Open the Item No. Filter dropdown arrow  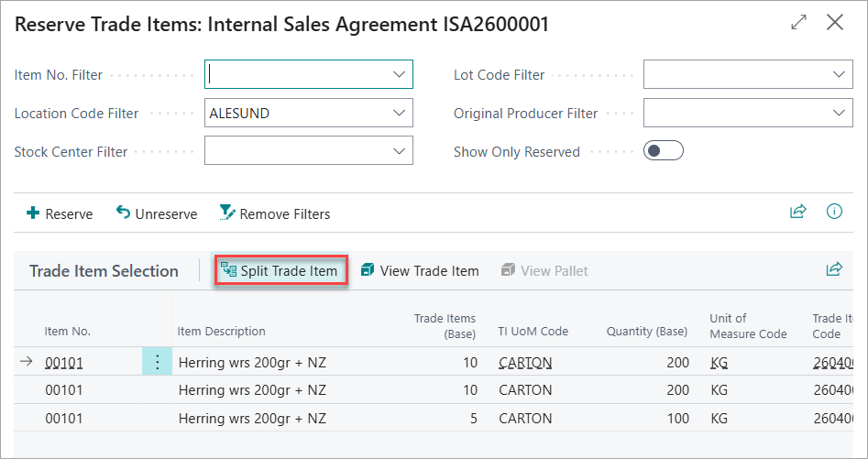[399, 74]
